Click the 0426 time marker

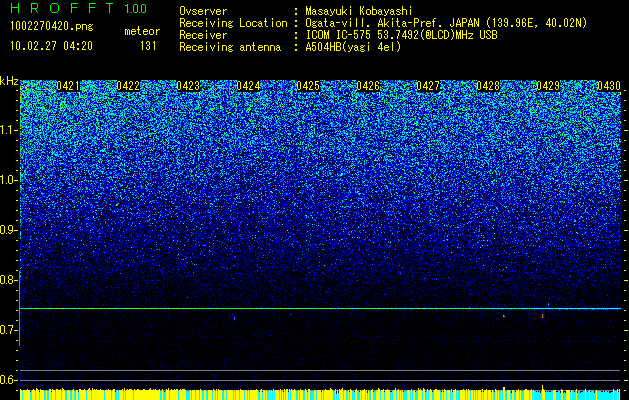pyautogui.click(x=368, y=86)
